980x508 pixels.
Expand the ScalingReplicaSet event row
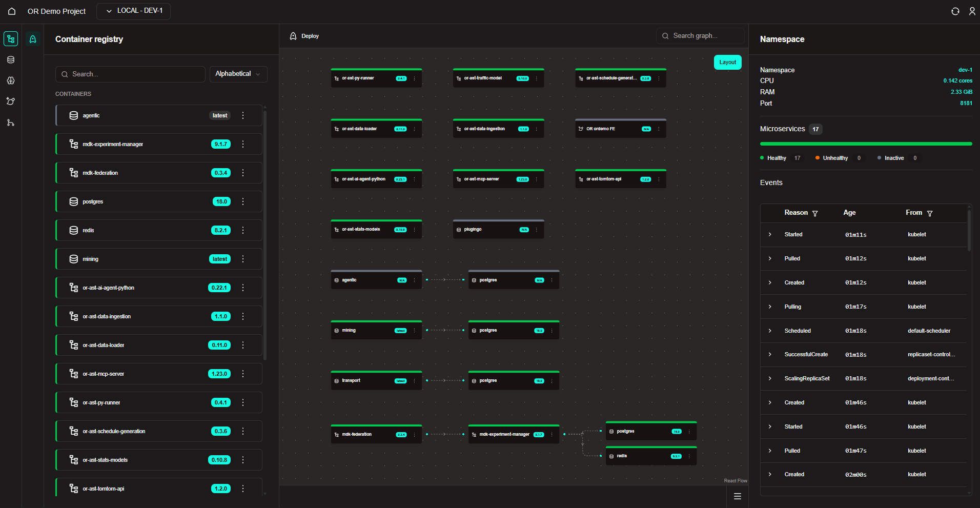[770, 378]
